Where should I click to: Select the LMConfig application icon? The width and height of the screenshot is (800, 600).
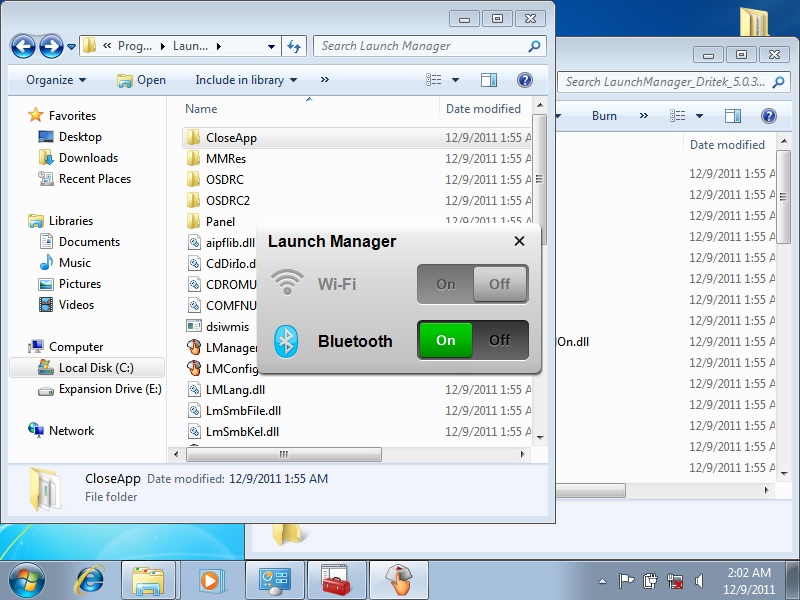(194, 368)
